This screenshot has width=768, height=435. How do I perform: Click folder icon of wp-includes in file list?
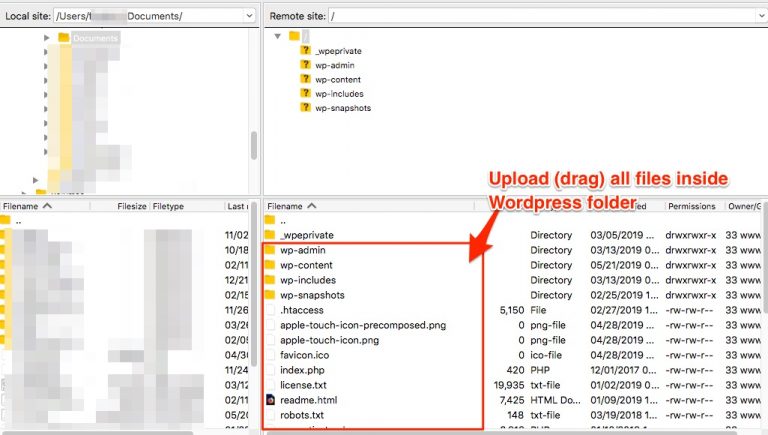[270, 280]
